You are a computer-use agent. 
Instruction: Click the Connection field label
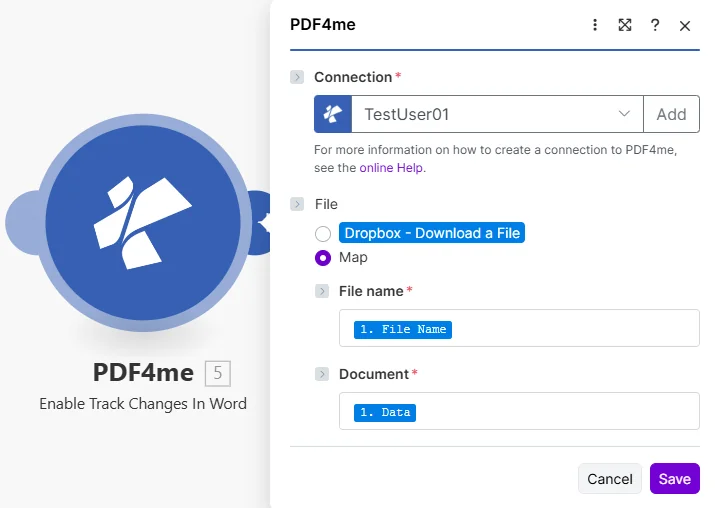pyautogui.click(x=353, y=77)
